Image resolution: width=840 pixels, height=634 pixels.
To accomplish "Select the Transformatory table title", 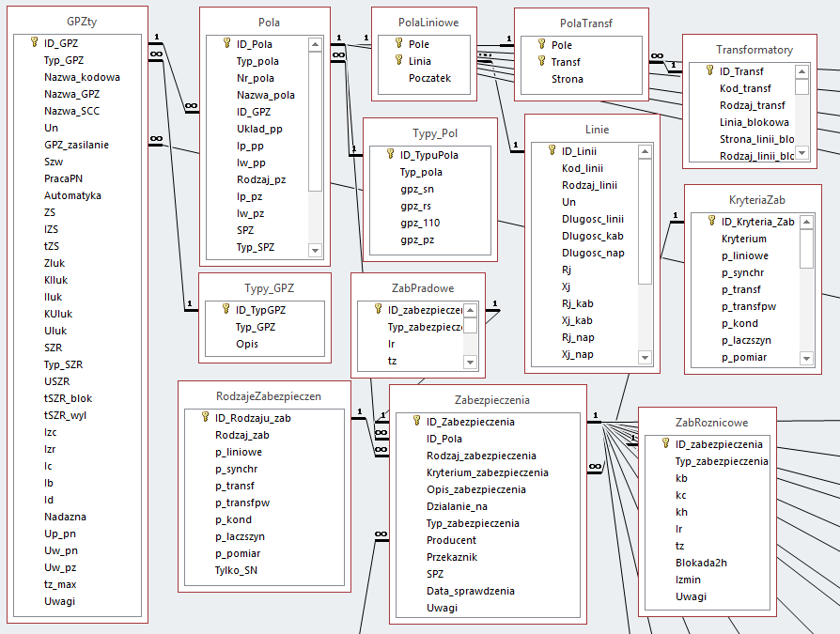I will point(754,50).
